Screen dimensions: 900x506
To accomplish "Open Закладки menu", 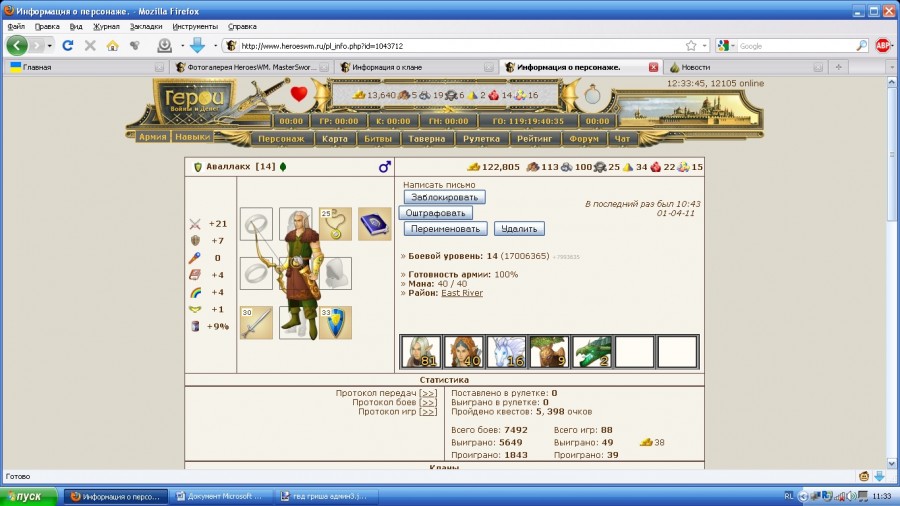I will (146, 26).
